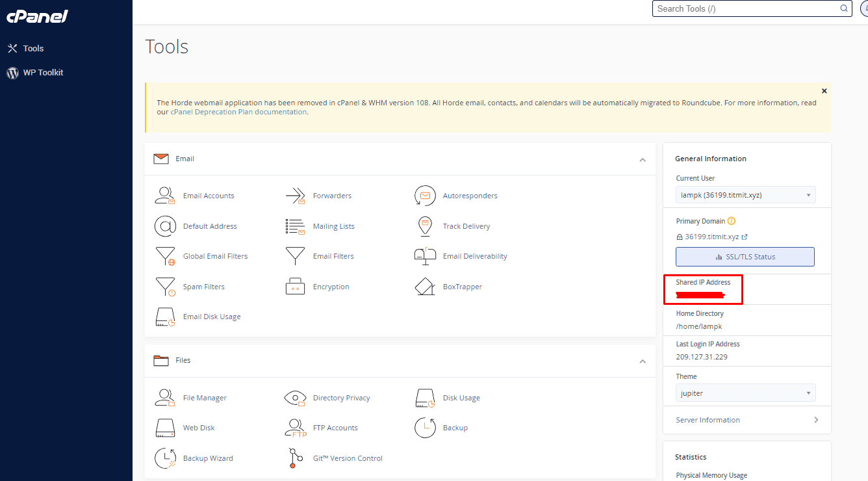Screen dimensions: 868x481
Task: Open the File Manager icon
Action: [165, 398]
